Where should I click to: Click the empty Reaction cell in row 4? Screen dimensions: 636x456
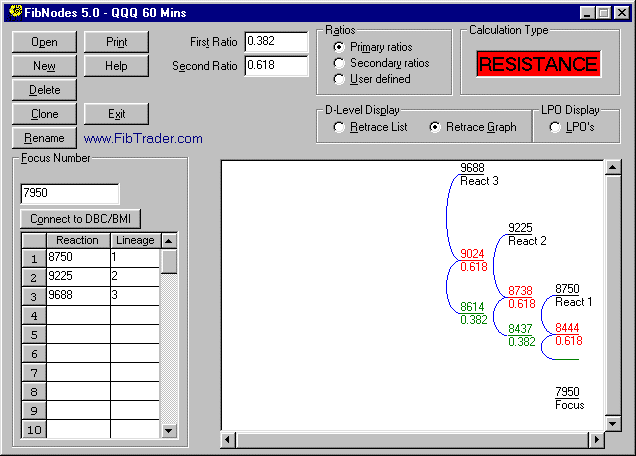78,315
